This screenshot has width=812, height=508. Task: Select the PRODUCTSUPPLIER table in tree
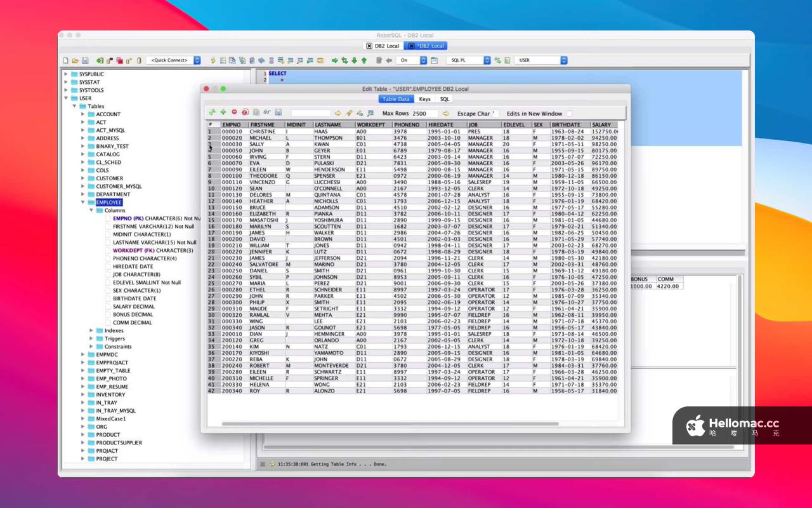click(x=119, y=443)
